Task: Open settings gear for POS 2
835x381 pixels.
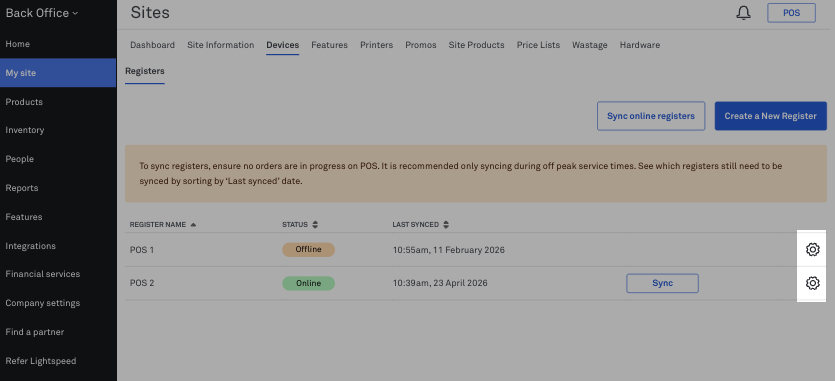Action: (x=812, y=283)
